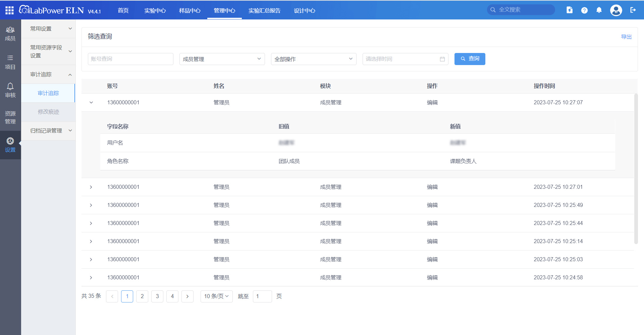Click the table vertical scrollbar
This screenshot has width=644, height=335.
pos(636,169)
